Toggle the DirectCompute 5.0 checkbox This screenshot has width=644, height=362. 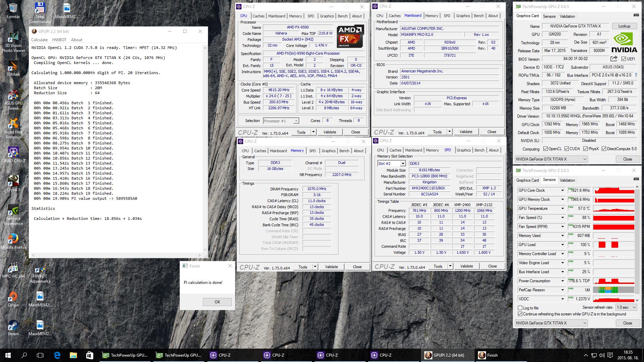click(604, 149)
